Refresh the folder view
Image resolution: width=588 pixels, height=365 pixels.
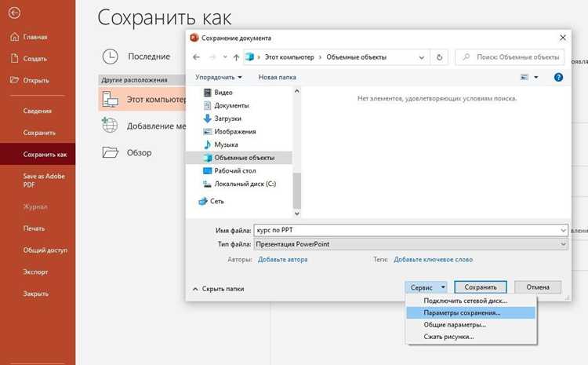[x=440, y=57]
